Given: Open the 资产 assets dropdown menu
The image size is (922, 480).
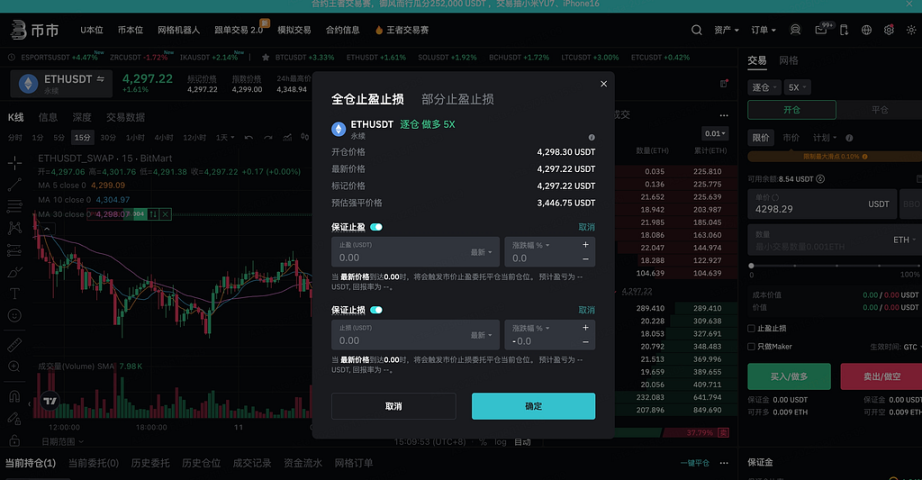Looking at the screenshot, I should (726, 30).
